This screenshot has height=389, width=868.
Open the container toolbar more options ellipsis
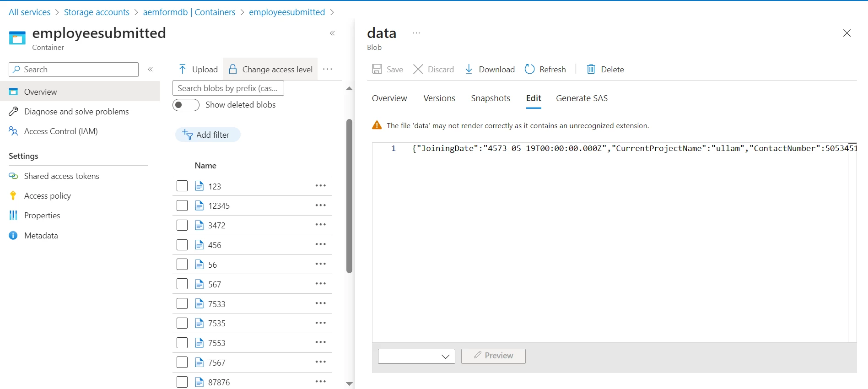[x=328, y=69]
